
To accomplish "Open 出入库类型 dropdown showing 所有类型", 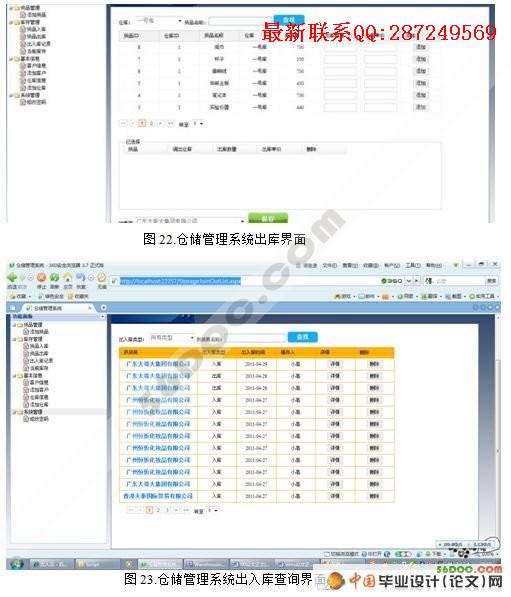I will pyautogui.click(x=172, y=338).
